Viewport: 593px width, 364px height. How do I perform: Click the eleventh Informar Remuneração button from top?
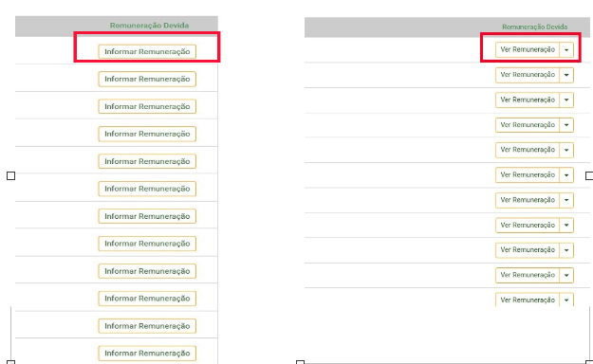147,326
